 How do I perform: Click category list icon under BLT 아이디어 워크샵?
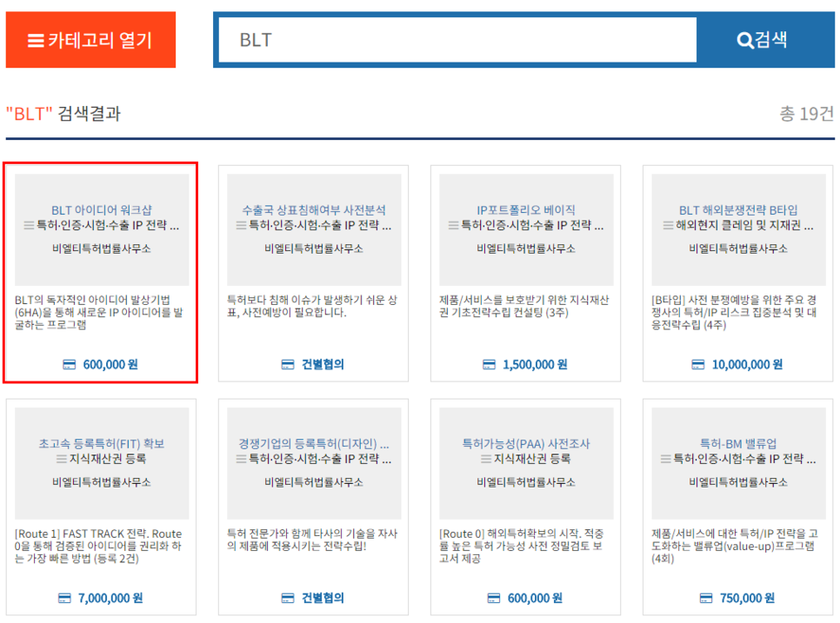coord(29,225)
